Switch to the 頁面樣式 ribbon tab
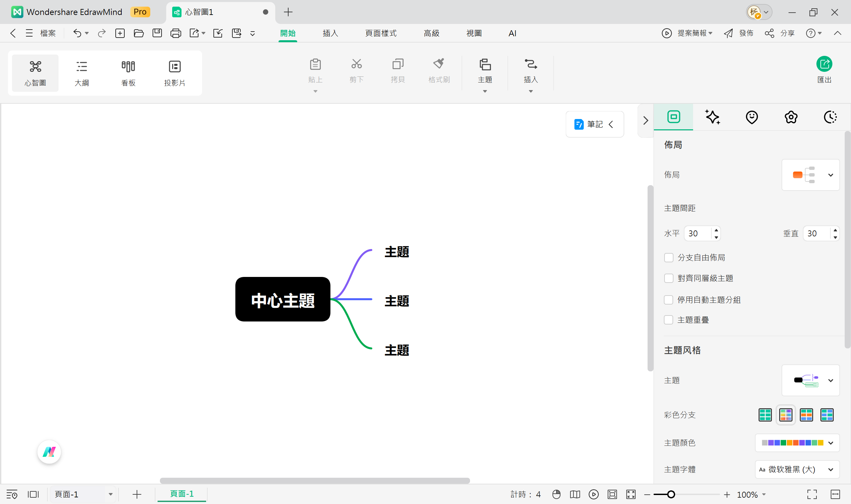The width and height of the screenshot is (851, 504). (381, 33)
